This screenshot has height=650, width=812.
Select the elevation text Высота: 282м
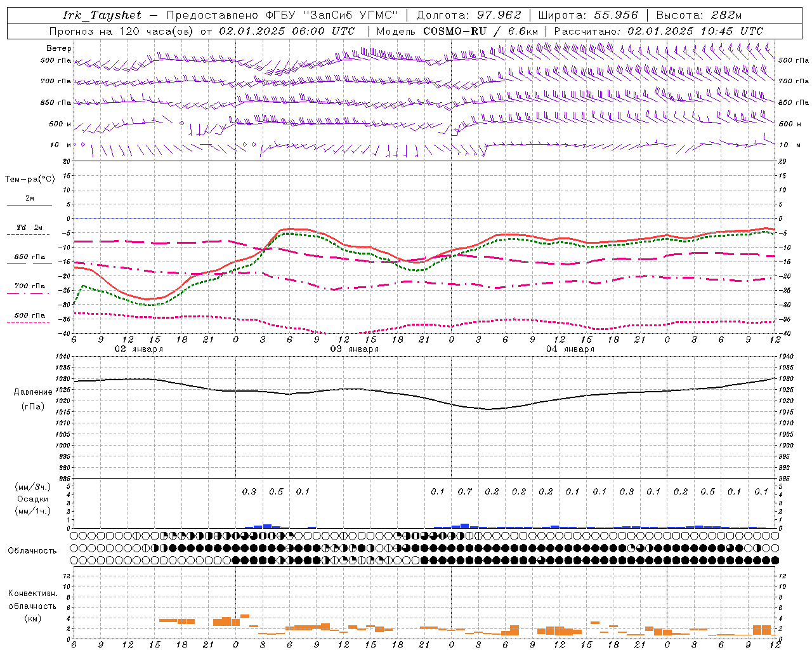[698, 15]
